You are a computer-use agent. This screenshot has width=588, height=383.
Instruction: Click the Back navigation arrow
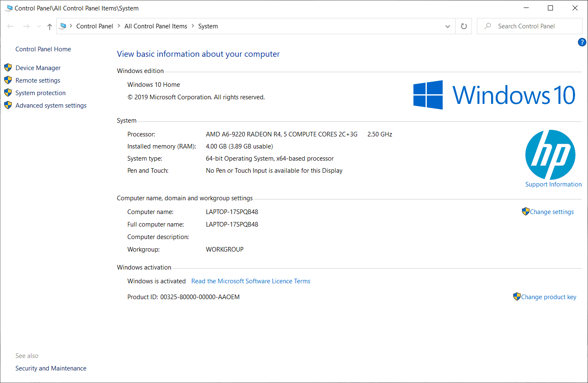pos(10,26)
